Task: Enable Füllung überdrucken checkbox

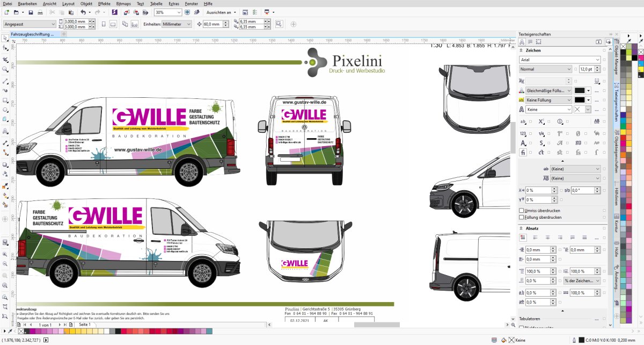Action: coord(522,217)
